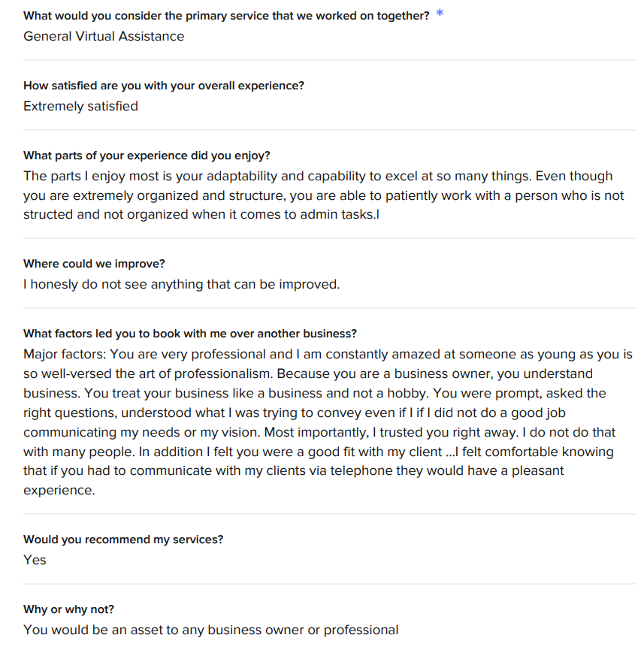Select the adaptability and capability answer paragraph
Viewport: 644px width, 647px height.
(323, 195)
